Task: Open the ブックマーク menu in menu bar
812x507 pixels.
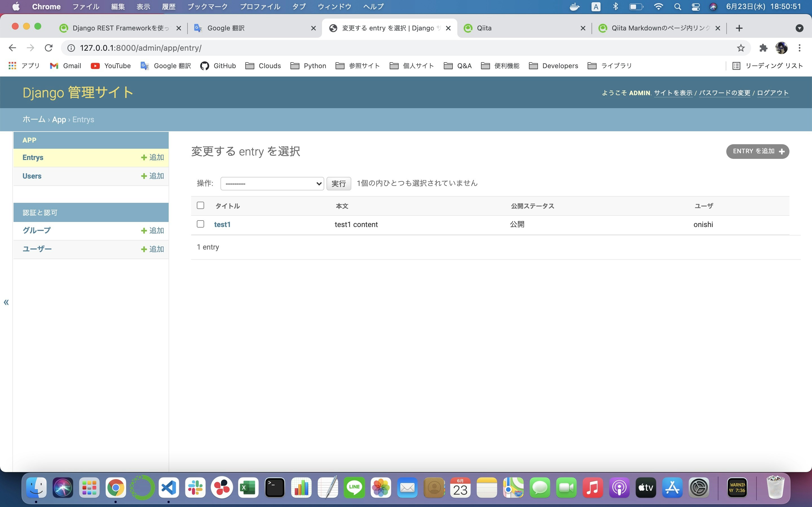Action: pyautogui.click(x=207, y=7)
